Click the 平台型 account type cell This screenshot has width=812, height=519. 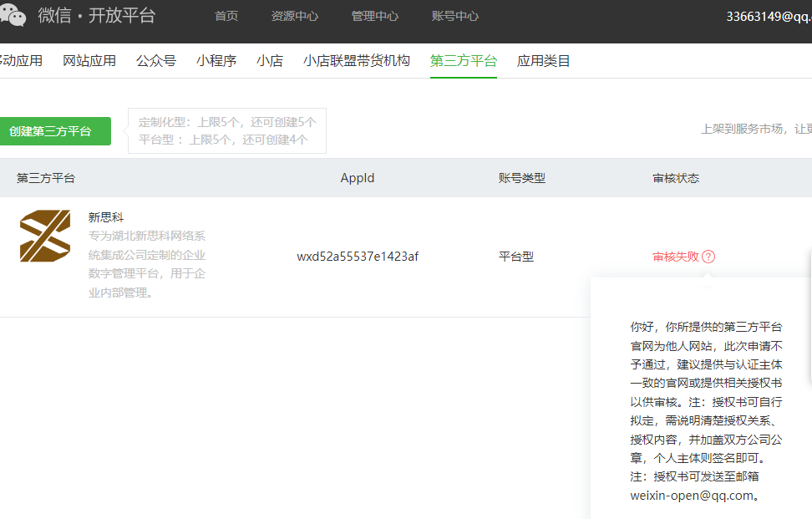tap(515, 257)
